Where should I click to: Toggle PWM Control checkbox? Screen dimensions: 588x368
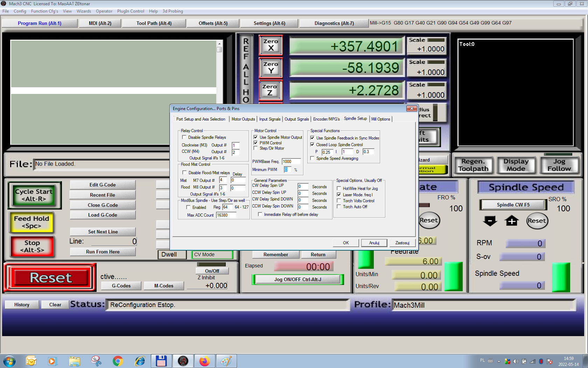[x=255, y=143]
